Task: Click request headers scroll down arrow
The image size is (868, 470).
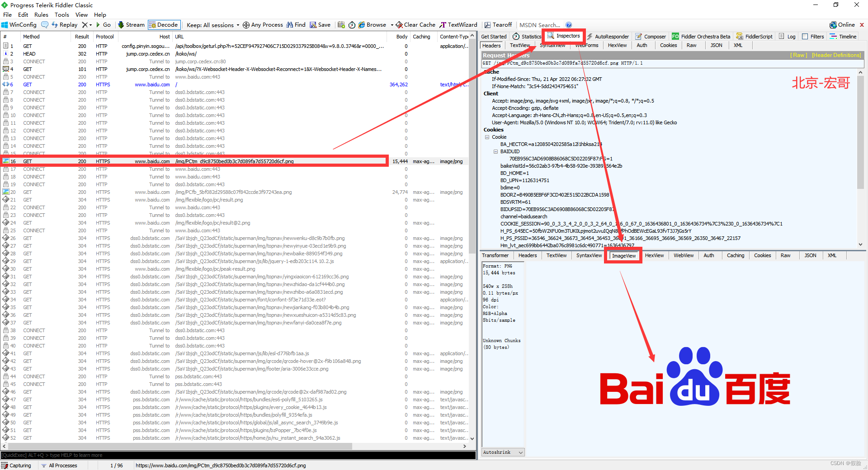Action: pyautogui.click(x=860, y=244)
